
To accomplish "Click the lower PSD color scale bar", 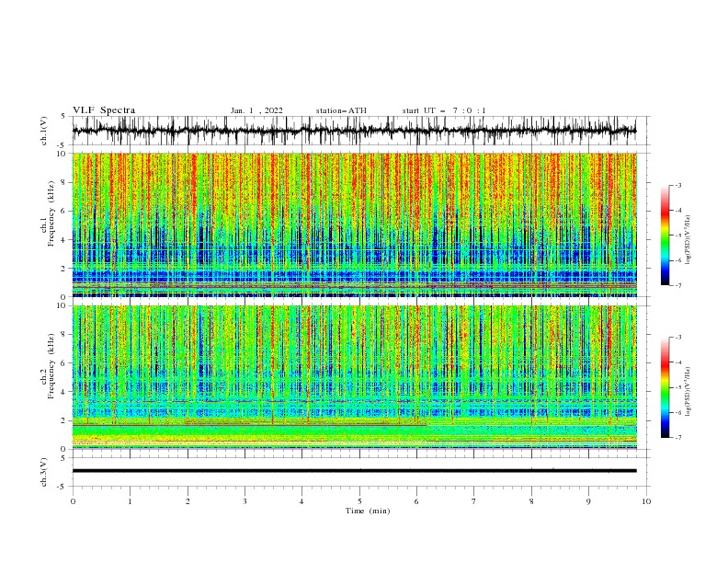I will (665, 387).
